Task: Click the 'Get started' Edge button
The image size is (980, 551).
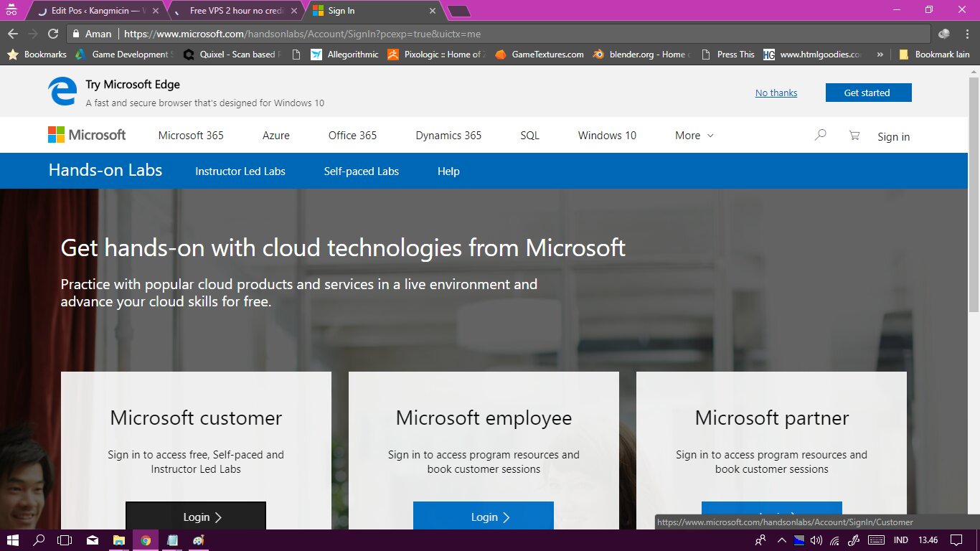Action: click(868, 93)
